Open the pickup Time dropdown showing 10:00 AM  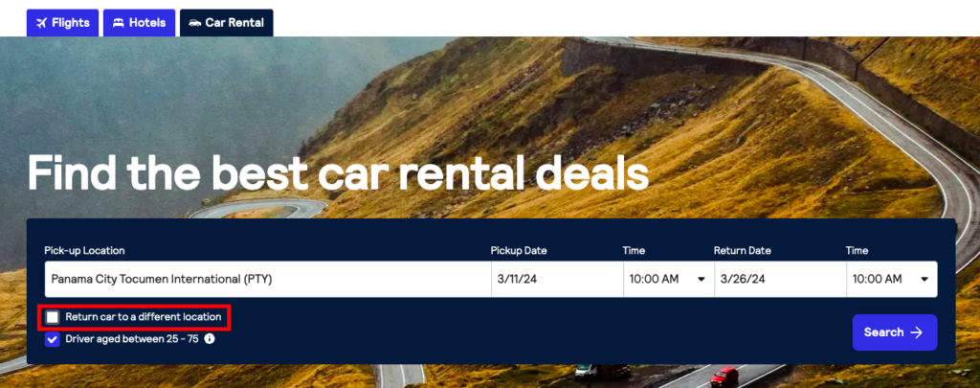pos(666,280)
